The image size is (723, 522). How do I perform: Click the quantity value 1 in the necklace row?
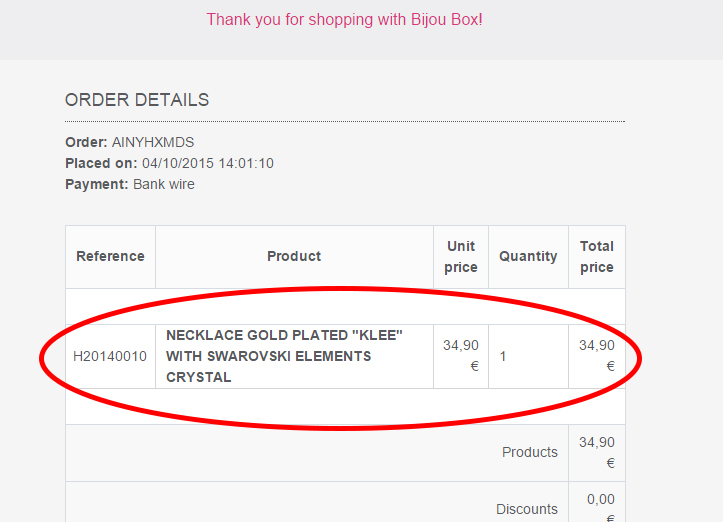point(503,356)
